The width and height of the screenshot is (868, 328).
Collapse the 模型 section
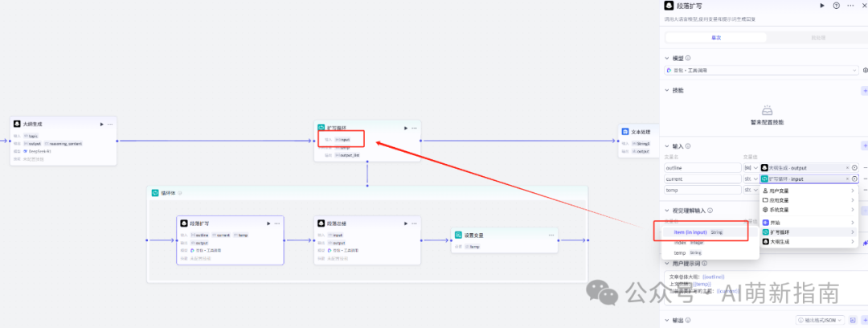667,58
